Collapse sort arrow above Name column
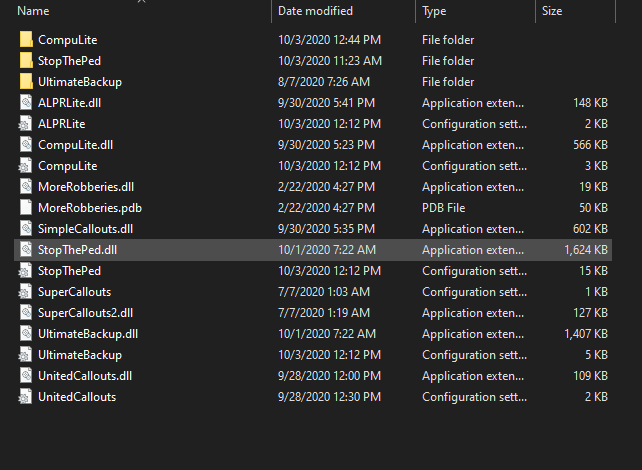Viewport: 642px width, 470px height. point(141,2)
